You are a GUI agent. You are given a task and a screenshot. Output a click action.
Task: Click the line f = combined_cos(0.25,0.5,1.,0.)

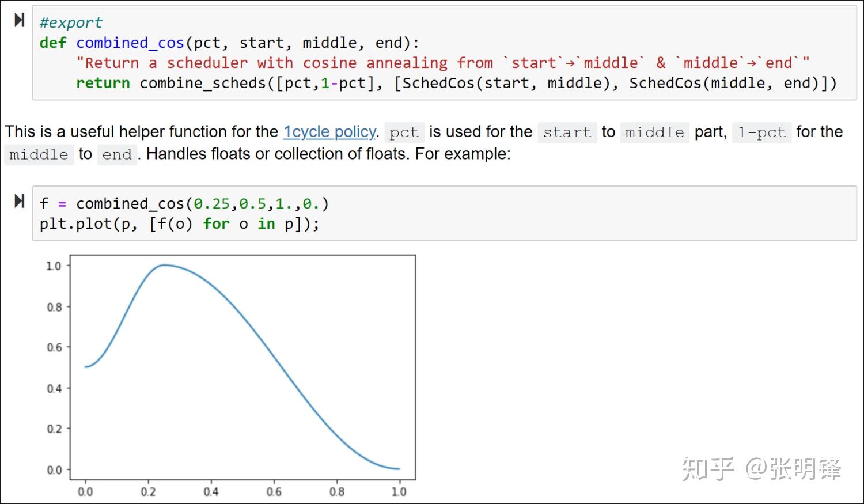[x=184, y=204]
